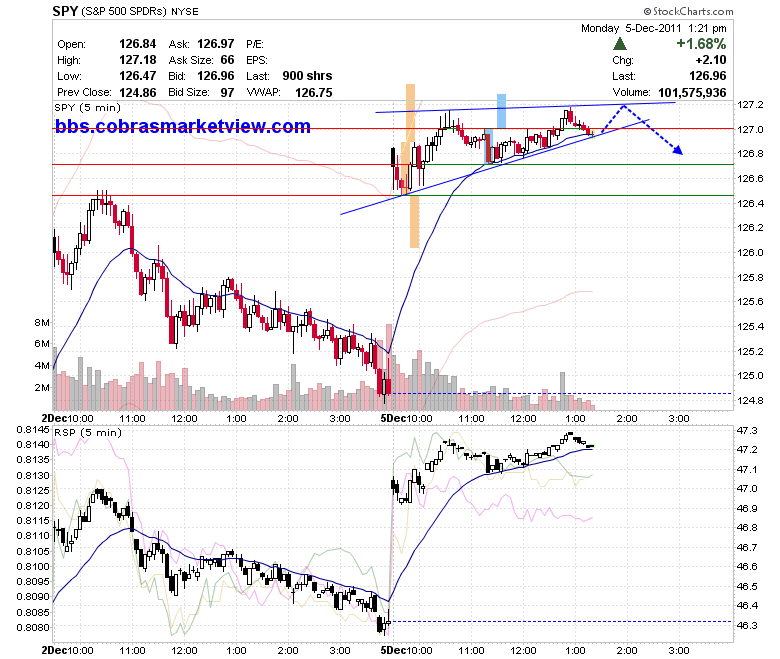The image size is (780, 659).
Task: Click the 6M volume axis label
Action: coord(42,344)
